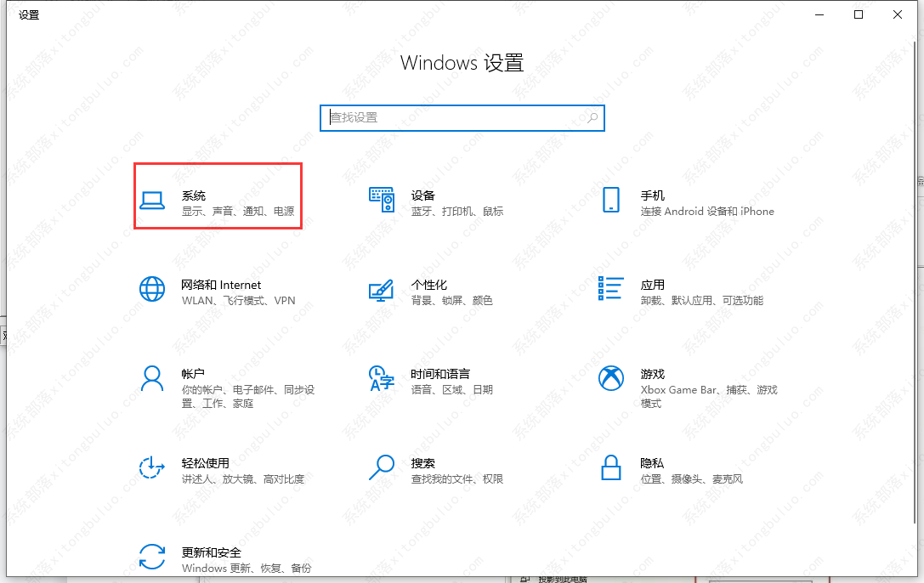Click the 应用 list icon
The width and height of the screenshot is (924, 583).
[x=610, y=289]
